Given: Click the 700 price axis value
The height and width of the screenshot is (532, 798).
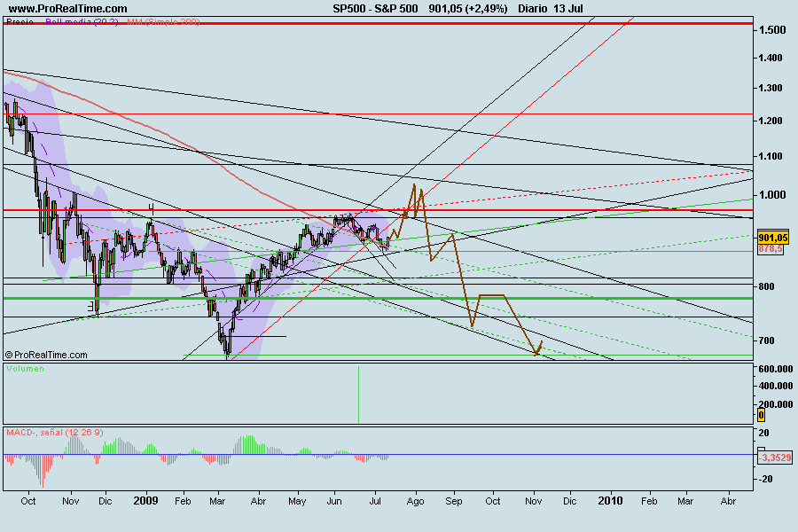Looking at the screenshot, I should coord(766,340).
